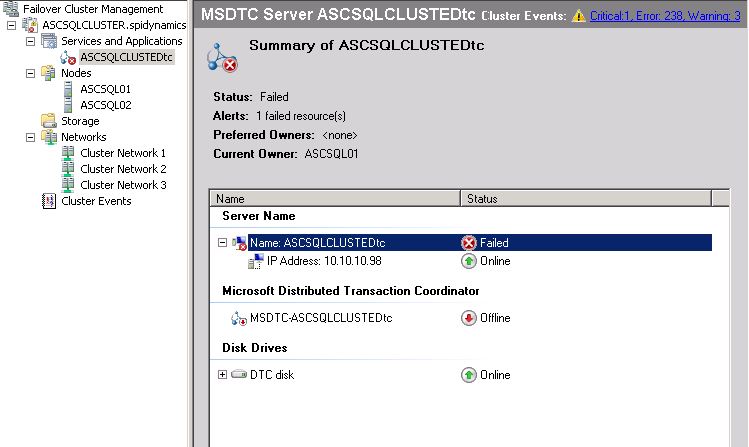Collapse the Name: ASCSQLCLUSTEDtc resource row

[222, 243]
